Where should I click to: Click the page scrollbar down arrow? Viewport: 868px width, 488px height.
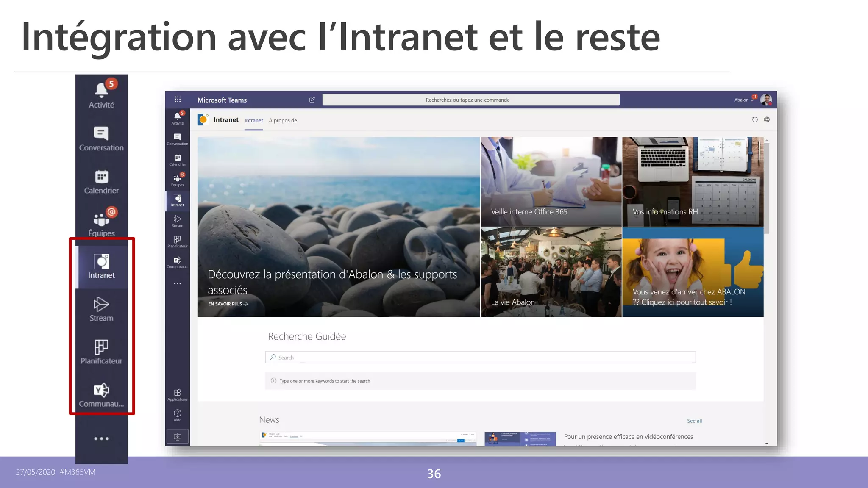click(767, 443)
